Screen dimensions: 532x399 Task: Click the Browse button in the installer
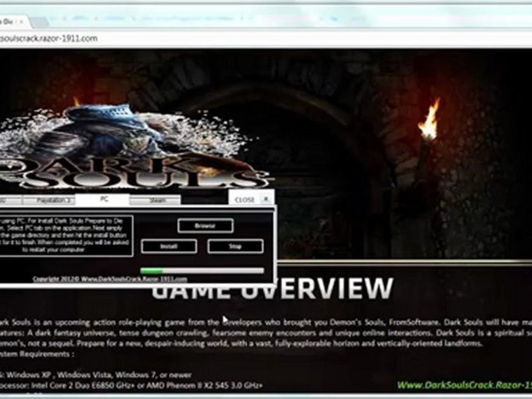click(205, 226)
